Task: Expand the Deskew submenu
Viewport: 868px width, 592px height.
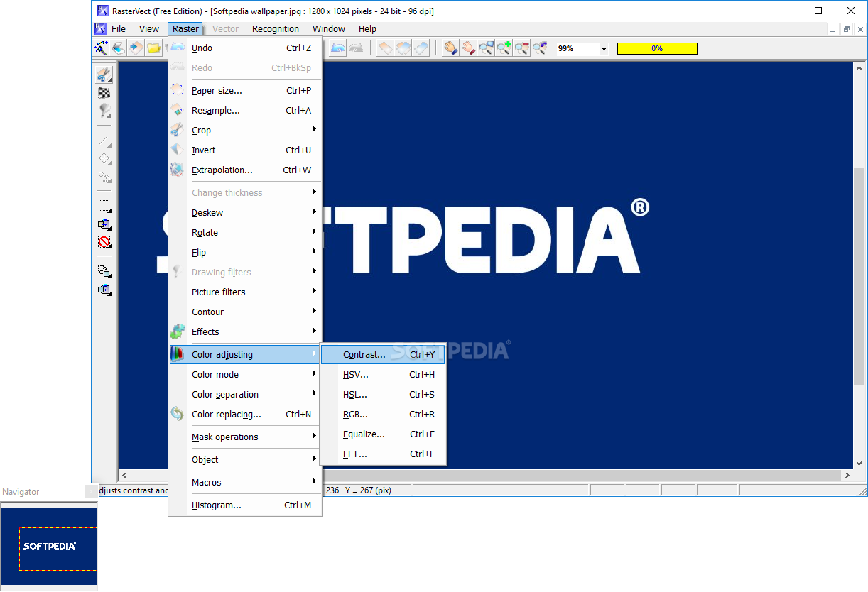Action: (x=245, y=213)
